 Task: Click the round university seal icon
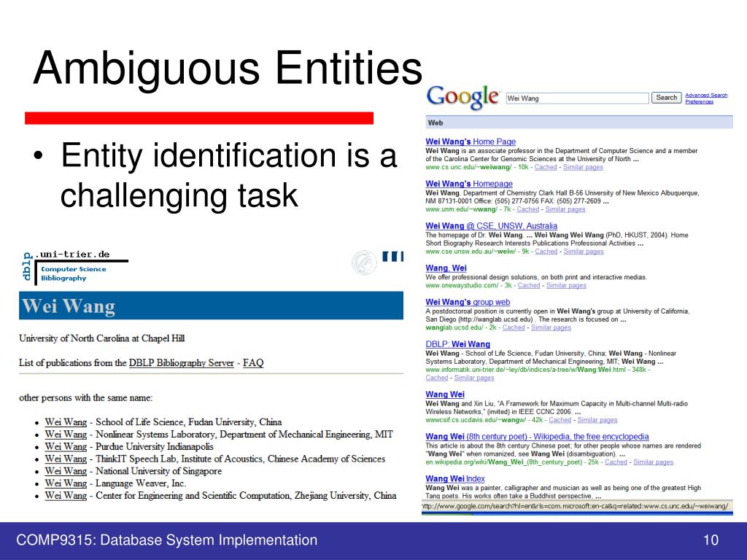coord(364,262)
